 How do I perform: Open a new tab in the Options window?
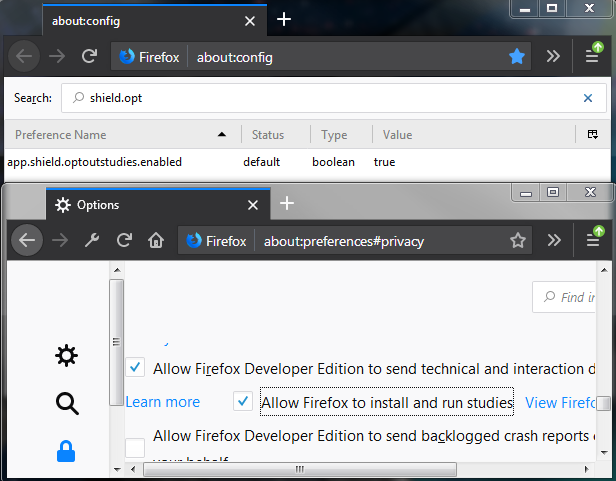[x=287, y=203]
